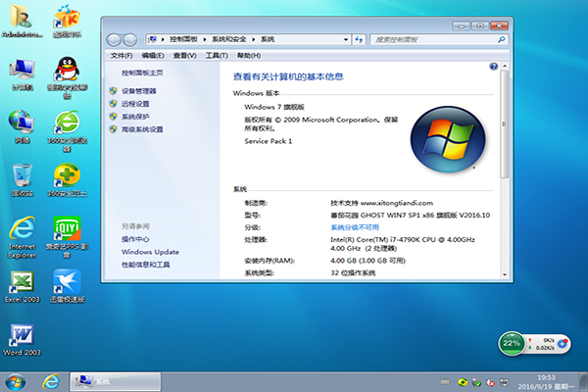The height and width of the screenshot is (392, 588).
Task: Click the blue help question mark icon
Action: 494,67
